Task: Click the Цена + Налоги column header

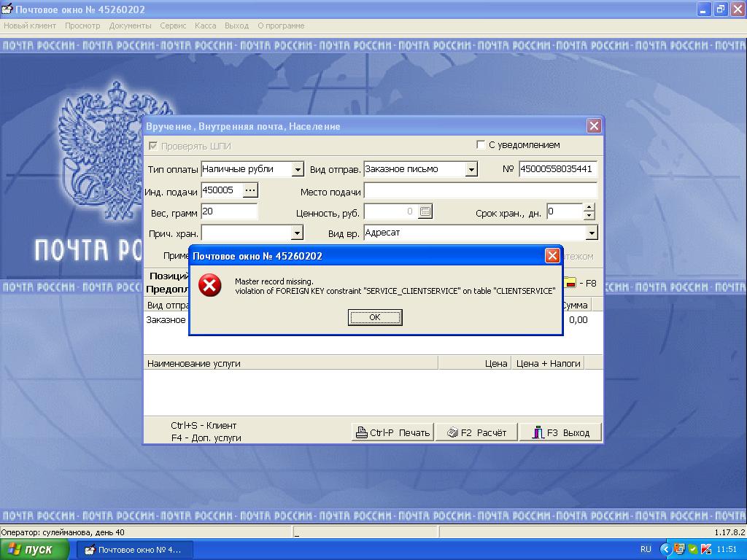Action: 548,363
